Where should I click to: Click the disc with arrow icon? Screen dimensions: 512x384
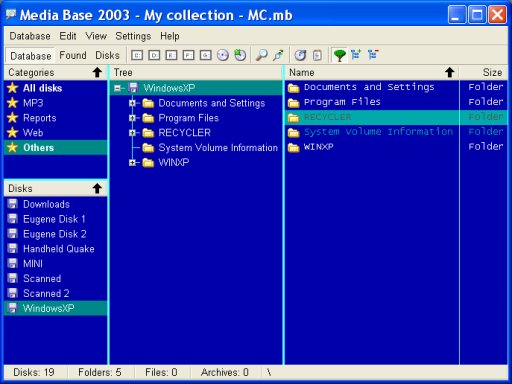[300, 55]
